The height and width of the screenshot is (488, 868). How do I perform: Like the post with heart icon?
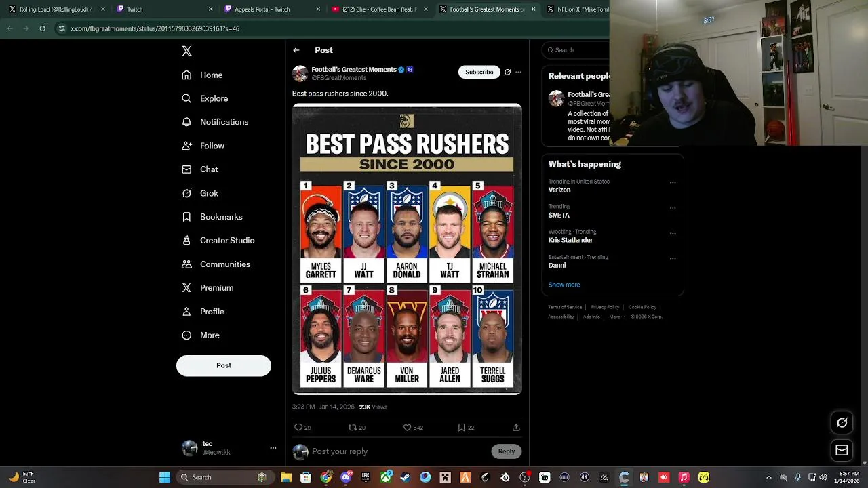(408, 428)
